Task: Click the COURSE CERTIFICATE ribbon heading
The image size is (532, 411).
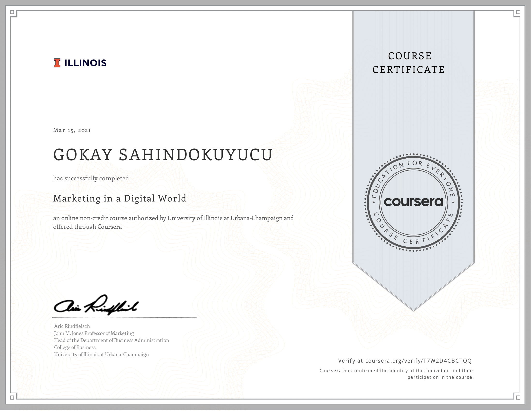Action: (409, 63)
